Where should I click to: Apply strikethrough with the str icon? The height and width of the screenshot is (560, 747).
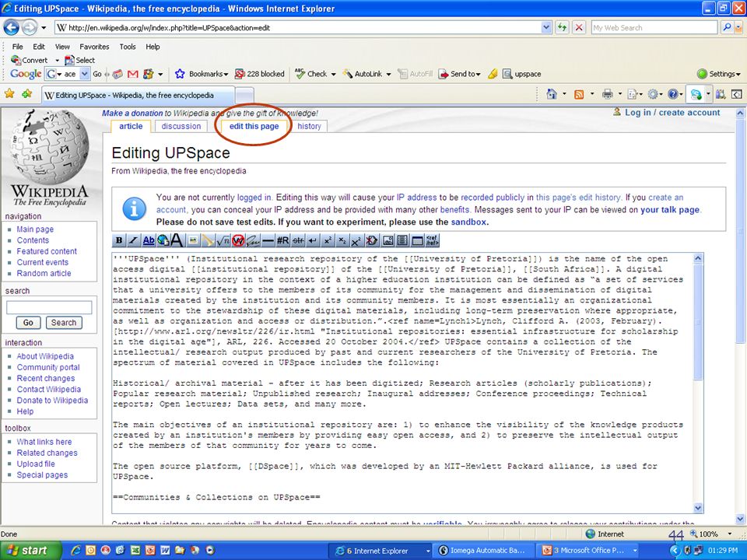point(298,240)
